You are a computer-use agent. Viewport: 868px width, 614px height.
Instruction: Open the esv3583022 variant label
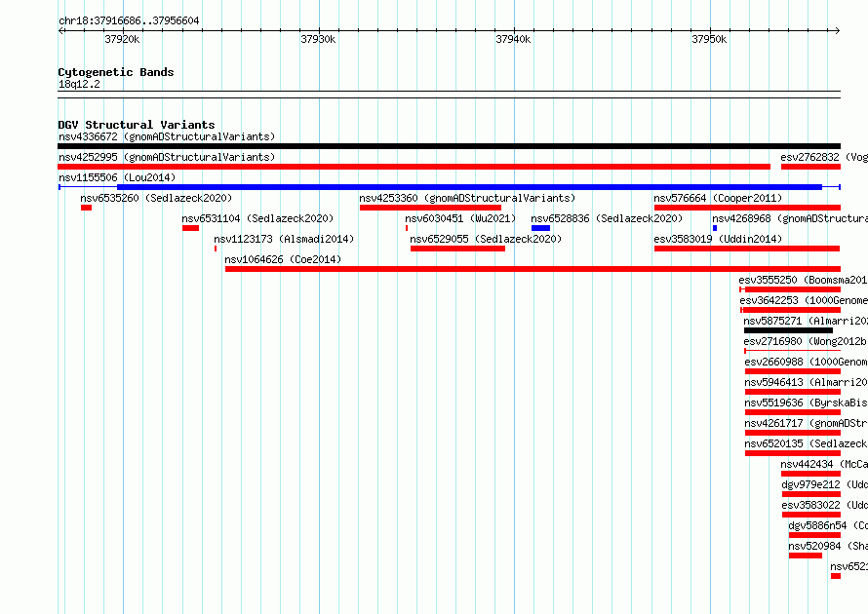point(825,505)
